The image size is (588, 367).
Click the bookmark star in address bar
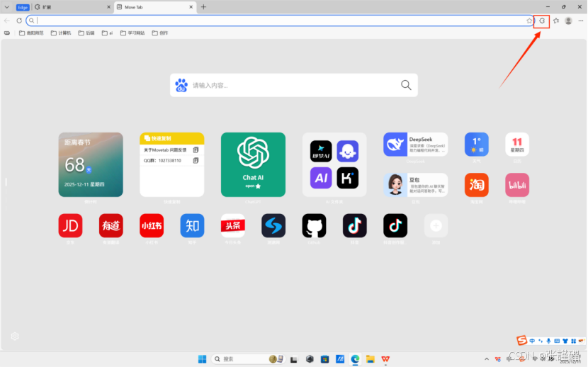pyautogui.click(x=529, y=21)
